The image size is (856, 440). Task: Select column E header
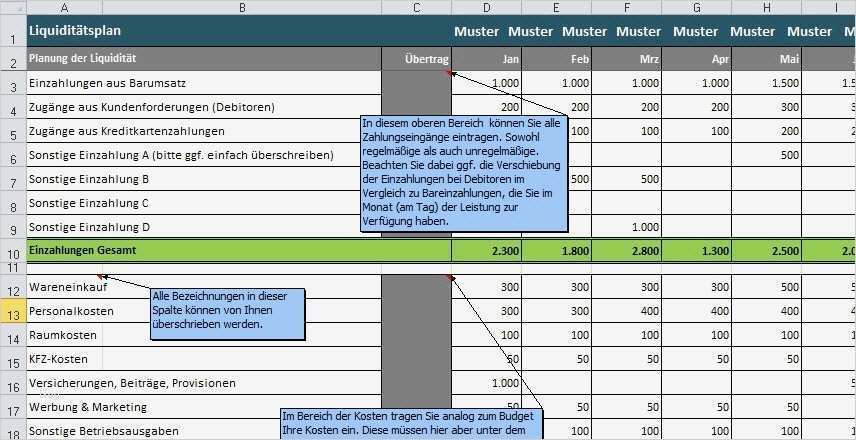pos(556,7)
